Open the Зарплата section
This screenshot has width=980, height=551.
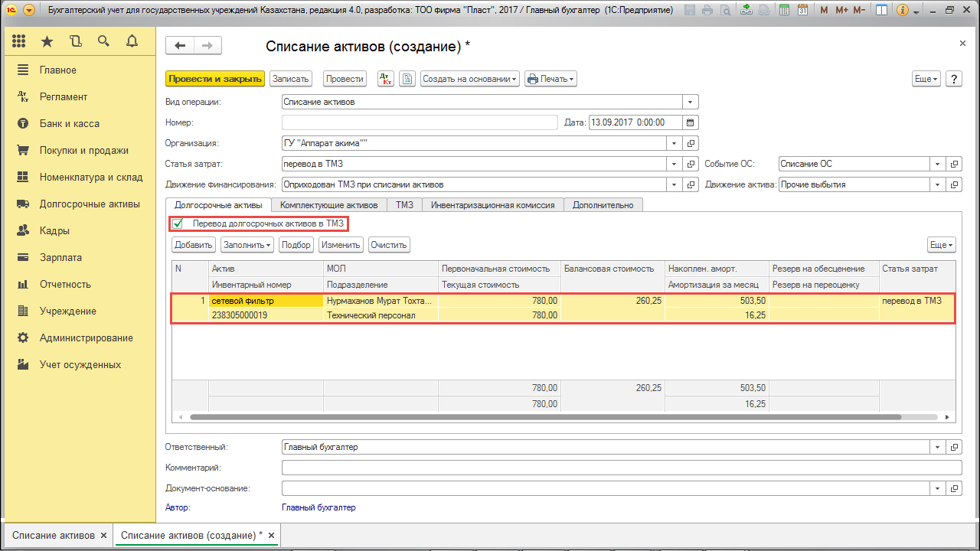coord(60,258)
